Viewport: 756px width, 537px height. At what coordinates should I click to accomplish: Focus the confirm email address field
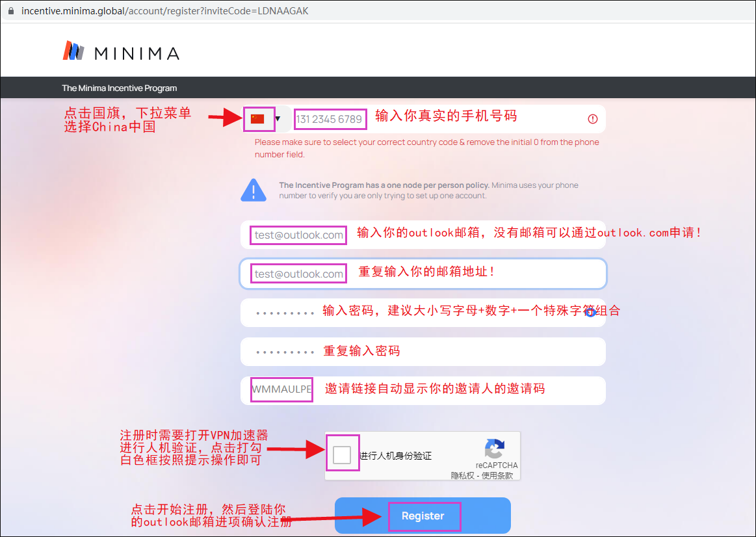pyautogui.click(x=423, y=274)
